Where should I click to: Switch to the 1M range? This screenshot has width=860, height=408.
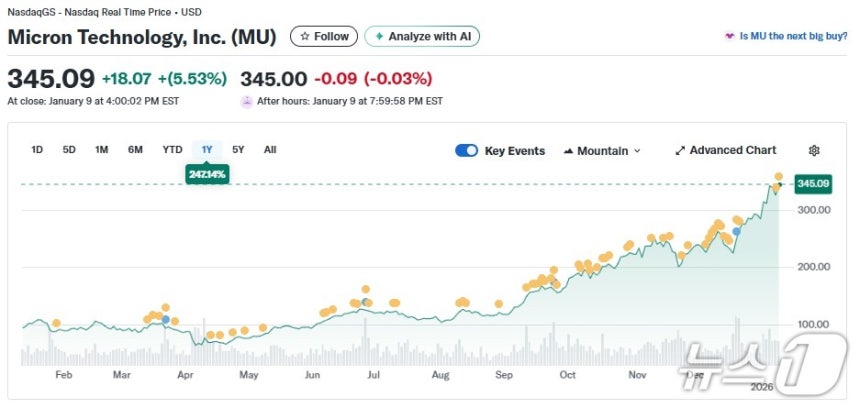[101, 150]
